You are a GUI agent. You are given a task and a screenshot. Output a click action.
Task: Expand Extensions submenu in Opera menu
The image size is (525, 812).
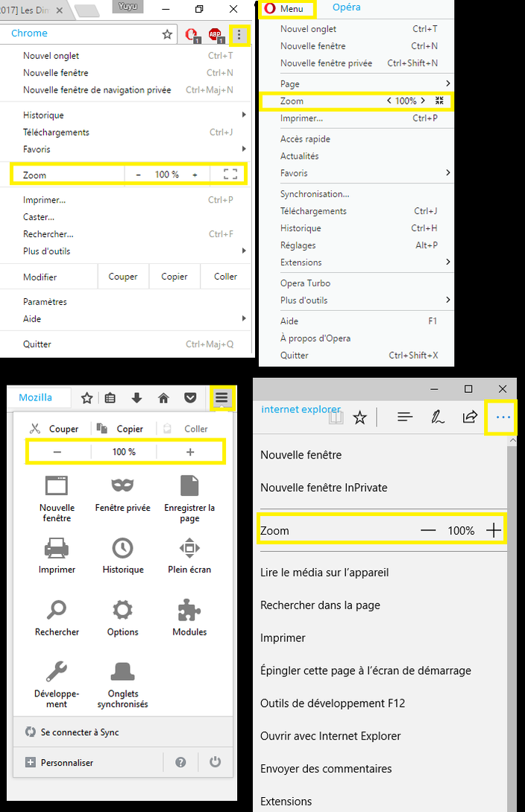pos(448,262)
